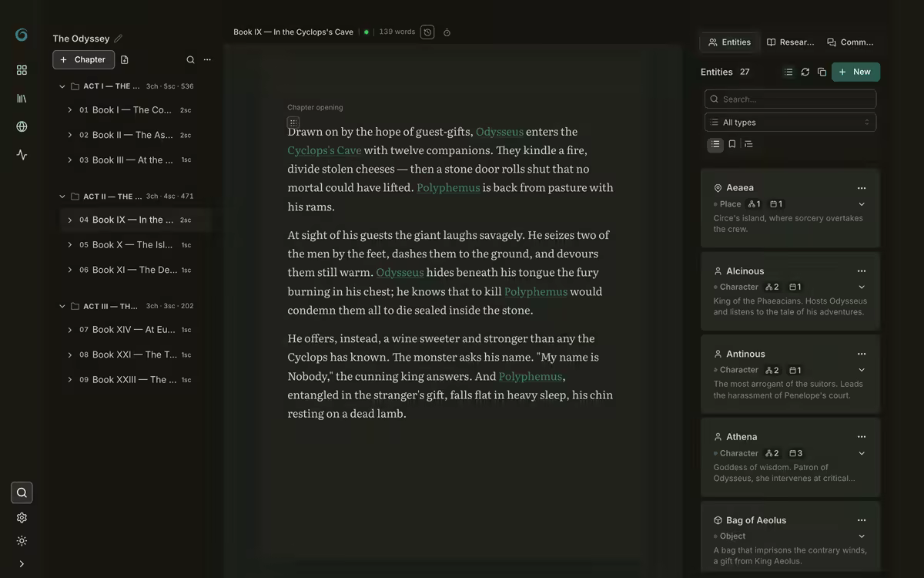The width and height of the screenshot is (924, 578).
Task: Click the copy icon beside the New button
Action: click(822, 72)
